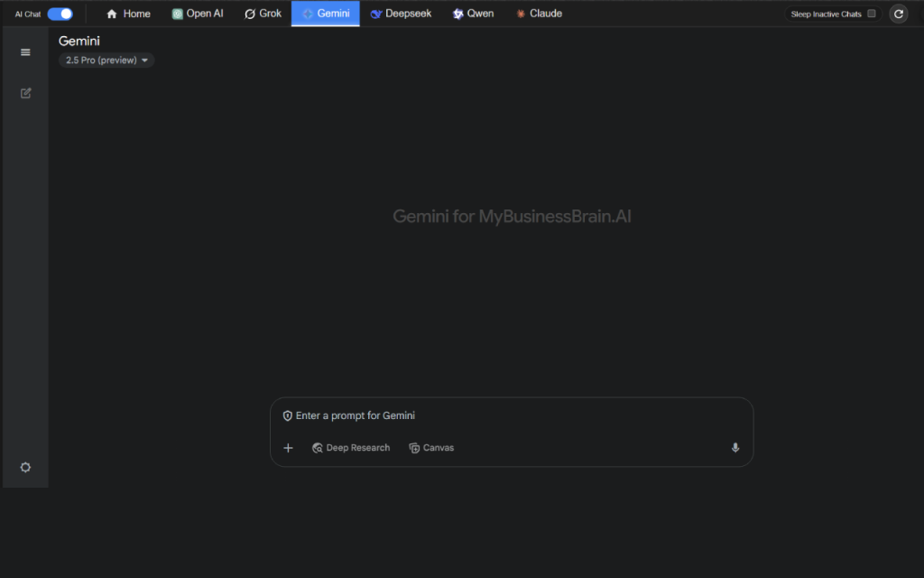Open the Home tab
Viewport: 924px width, 578px height.
(x=128, y=14)
